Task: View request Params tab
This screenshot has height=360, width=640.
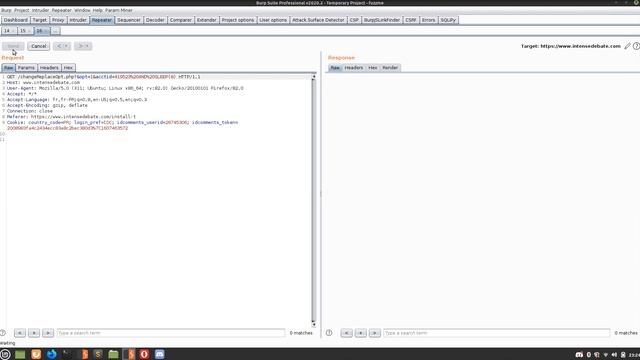Action: coord(26,68)
